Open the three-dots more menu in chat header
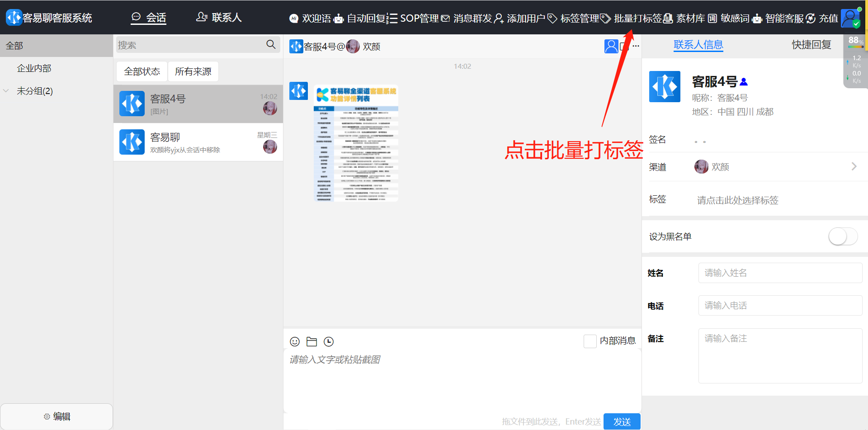The width and height of the screenshot is (868, 430). coord(636,46)
